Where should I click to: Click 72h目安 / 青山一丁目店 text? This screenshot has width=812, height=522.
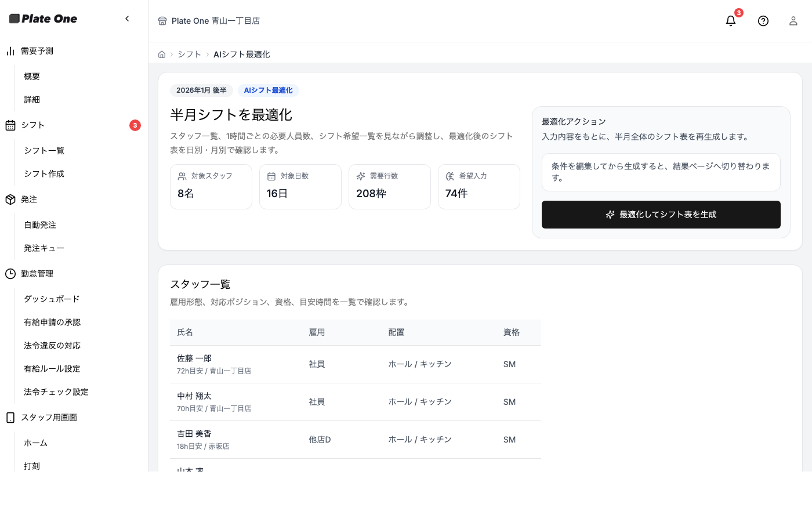[x=214, y=371]
